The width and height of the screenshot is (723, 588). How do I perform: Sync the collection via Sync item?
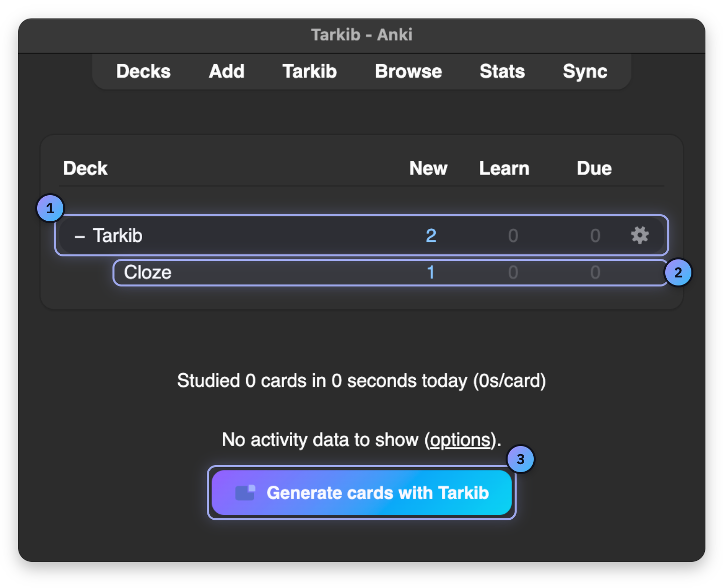tap(585, 72)
